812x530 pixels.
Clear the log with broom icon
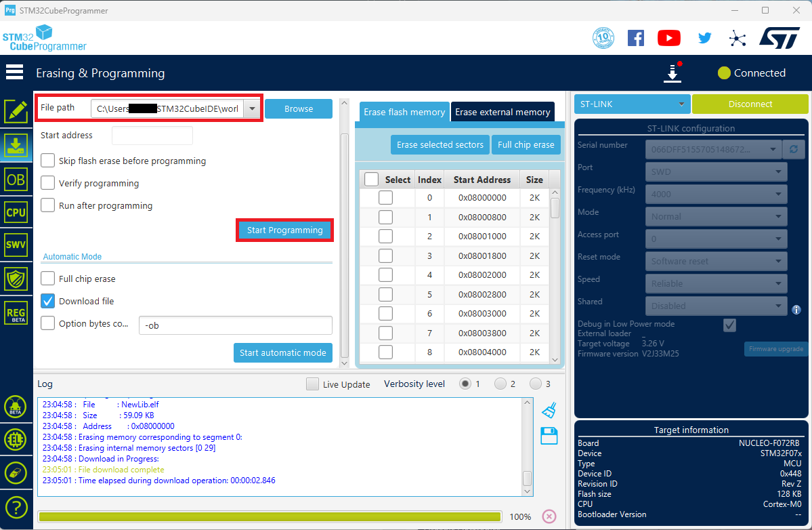click(x=549, y=410)
